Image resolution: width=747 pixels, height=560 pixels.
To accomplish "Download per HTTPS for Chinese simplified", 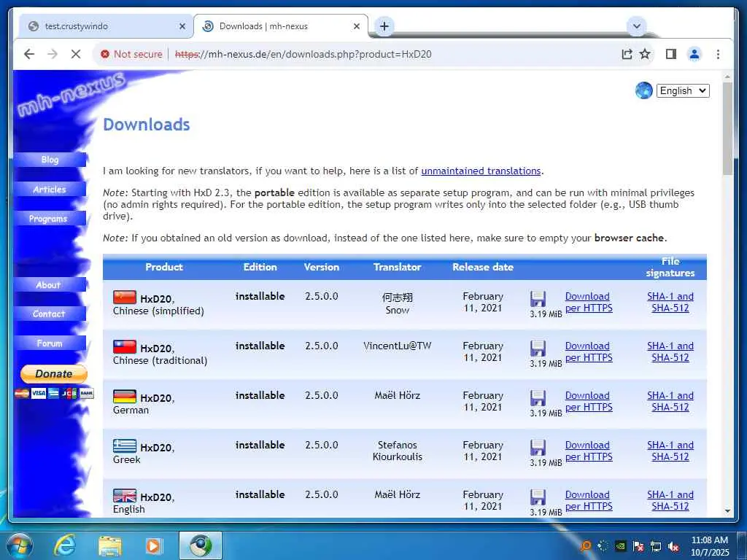I will pos(589,303).
